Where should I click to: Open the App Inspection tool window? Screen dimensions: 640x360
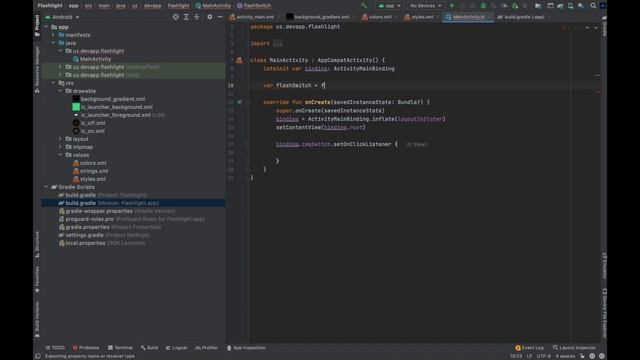(246, 348)
